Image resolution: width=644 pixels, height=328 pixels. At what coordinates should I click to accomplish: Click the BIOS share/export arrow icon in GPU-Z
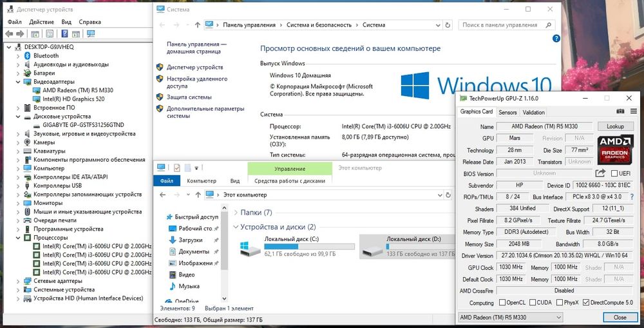point(600,173)
